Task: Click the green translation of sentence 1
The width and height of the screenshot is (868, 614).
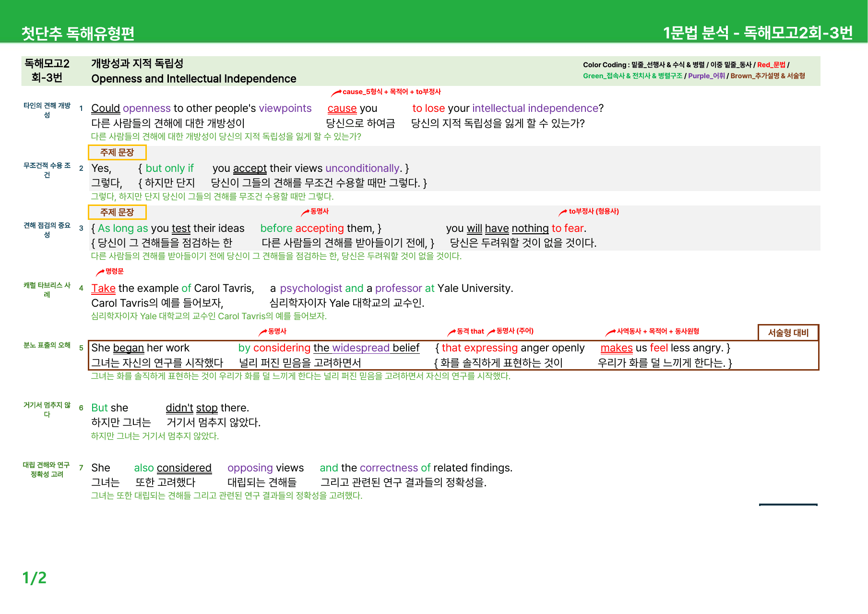Action: pos(226,136)
